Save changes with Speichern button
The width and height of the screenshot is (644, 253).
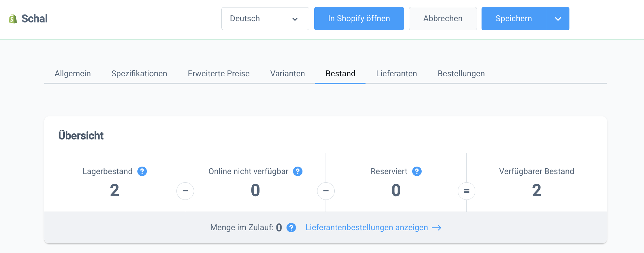[x=513, y=19]
